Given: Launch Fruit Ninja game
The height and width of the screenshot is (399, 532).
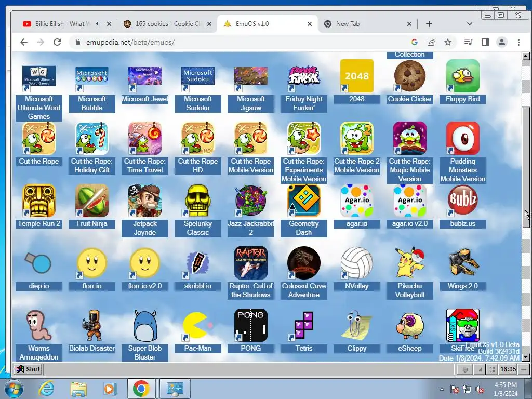Looking at the screenshot, I should click(x=92, y=201).
